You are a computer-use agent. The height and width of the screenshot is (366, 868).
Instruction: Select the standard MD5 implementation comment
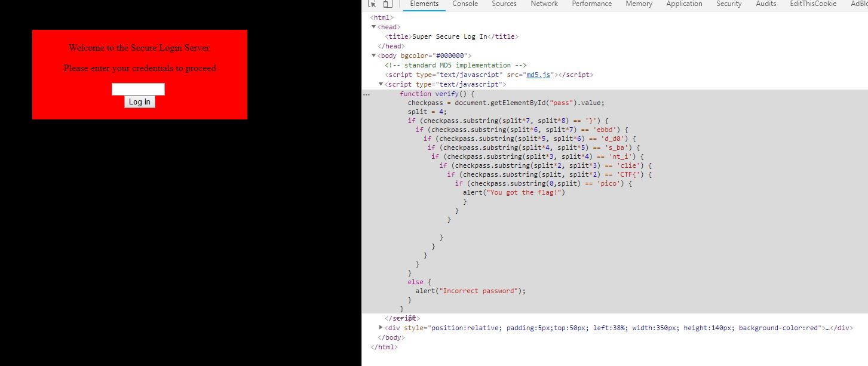point(456,65)
